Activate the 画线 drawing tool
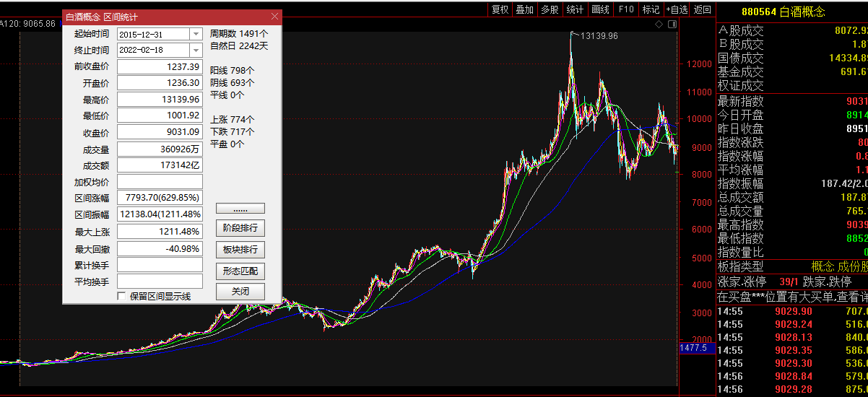Screen dimensions: 868x397 (600, 9)
